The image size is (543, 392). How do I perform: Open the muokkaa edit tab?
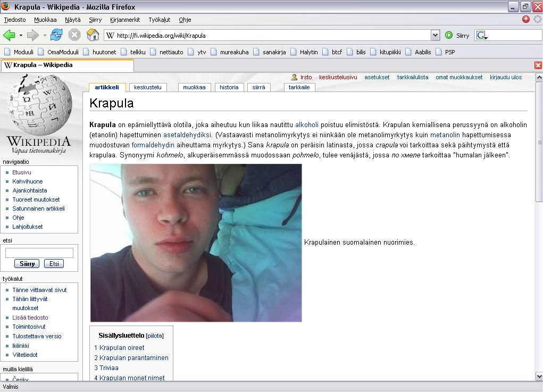click(x=195, y=87)
